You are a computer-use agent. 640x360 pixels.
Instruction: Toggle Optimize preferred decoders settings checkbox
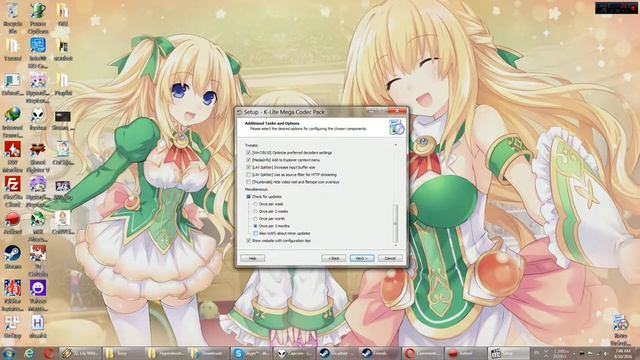coord(248,153)
